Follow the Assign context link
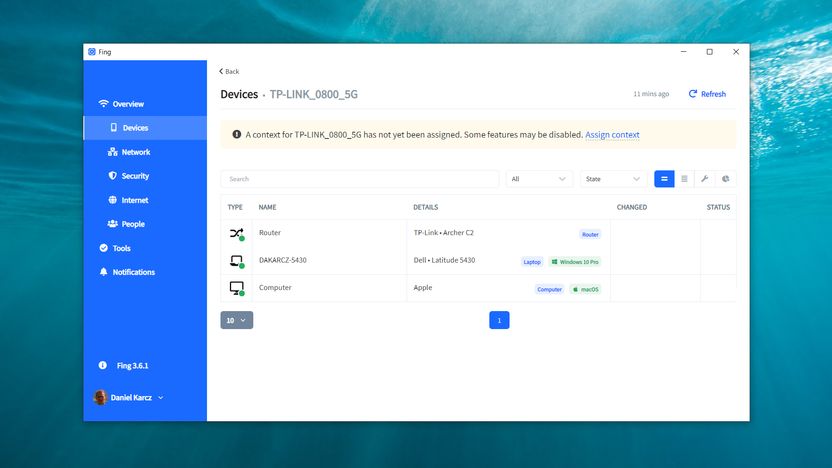Viewport: 832px width, 468px height. [612, 135]
